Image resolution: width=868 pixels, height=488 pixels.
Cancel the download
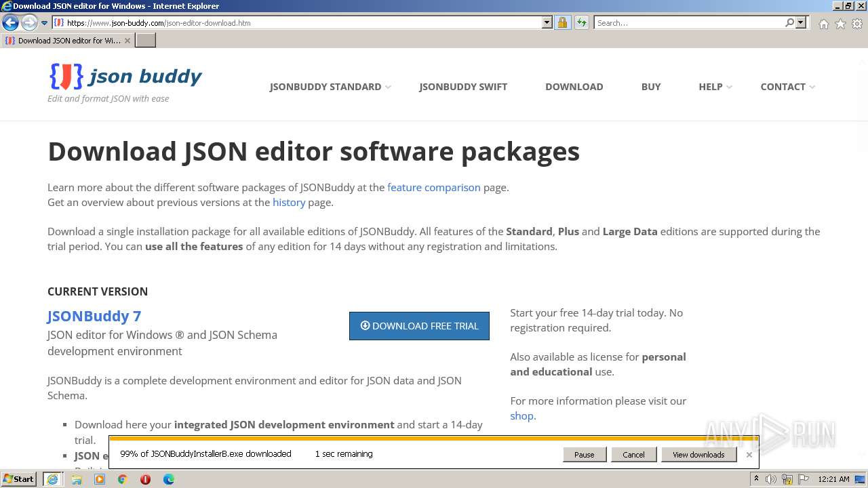pos(633,455)
